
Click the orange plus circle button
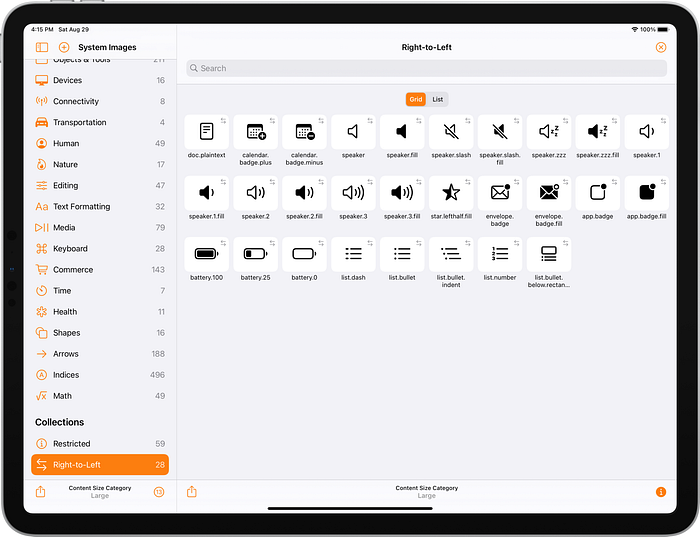(64, 47)
